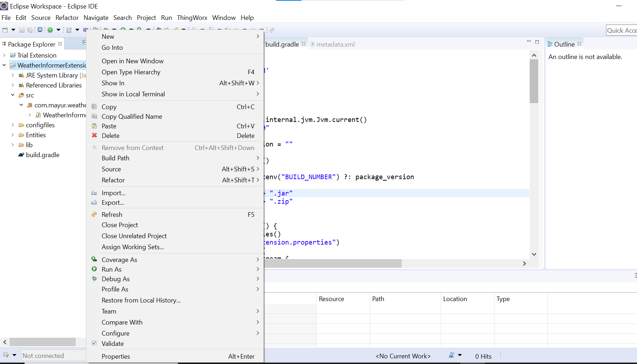Enable the Validate option in context menu

pyautogui.click(x=113, y=343)
